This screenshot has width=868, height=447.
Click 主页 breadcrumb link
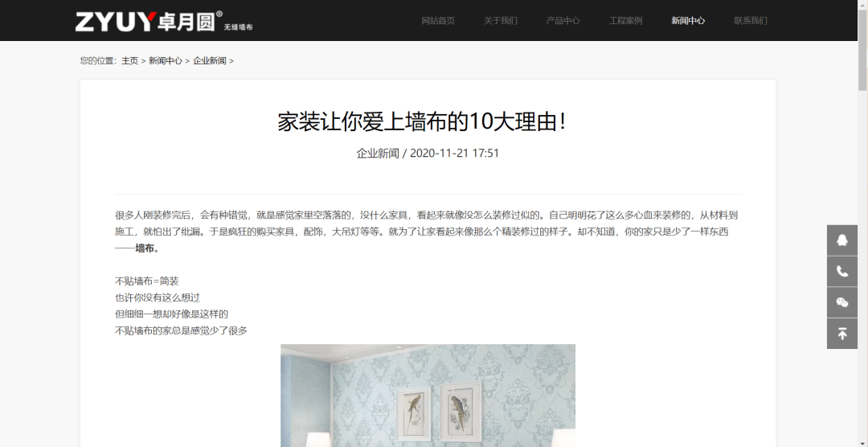coord(130,61)
